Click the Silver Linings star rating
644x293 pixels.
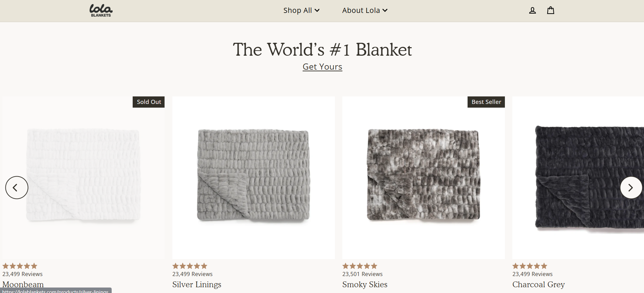click(x=190, y=266)
